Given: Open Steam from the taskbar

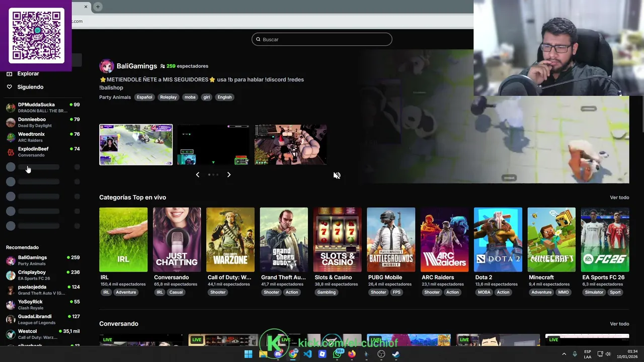Looking at the screenshot, I should point(396,354).
